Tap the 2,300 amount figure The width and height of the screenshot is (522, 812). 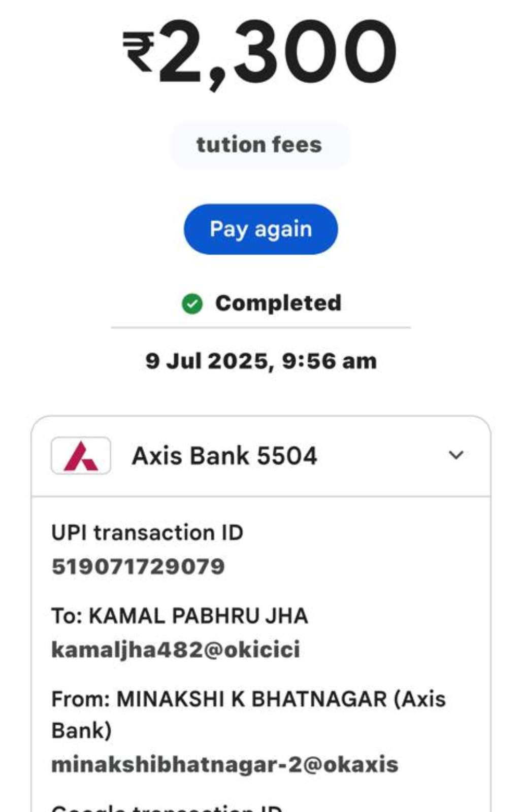point(277,52)
